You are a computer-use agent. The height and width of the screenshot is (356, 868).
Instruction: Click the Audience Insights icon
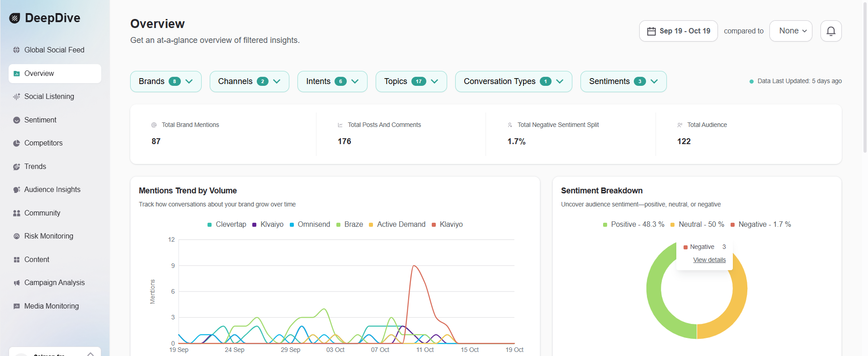tap(17, 189)
